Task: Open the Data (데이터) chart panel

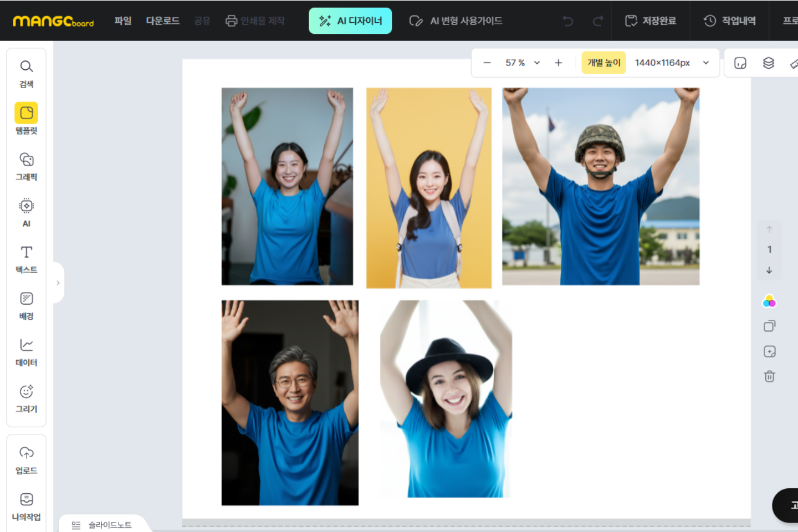Action: pyautogui.click(x=26, y=352)
